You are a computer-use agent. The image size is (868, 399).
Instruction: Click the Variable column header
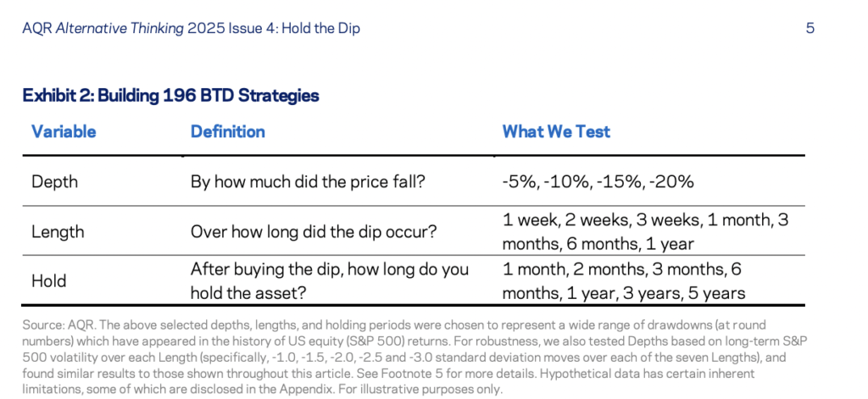[x=64, y=131]
